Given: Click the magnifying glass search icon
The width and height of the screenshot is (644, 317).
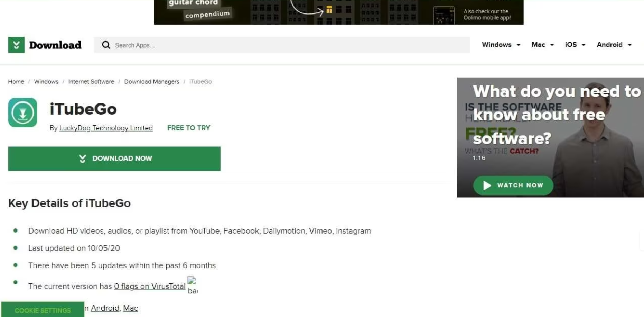Looking at the screenshot, I should coord(106,45).
